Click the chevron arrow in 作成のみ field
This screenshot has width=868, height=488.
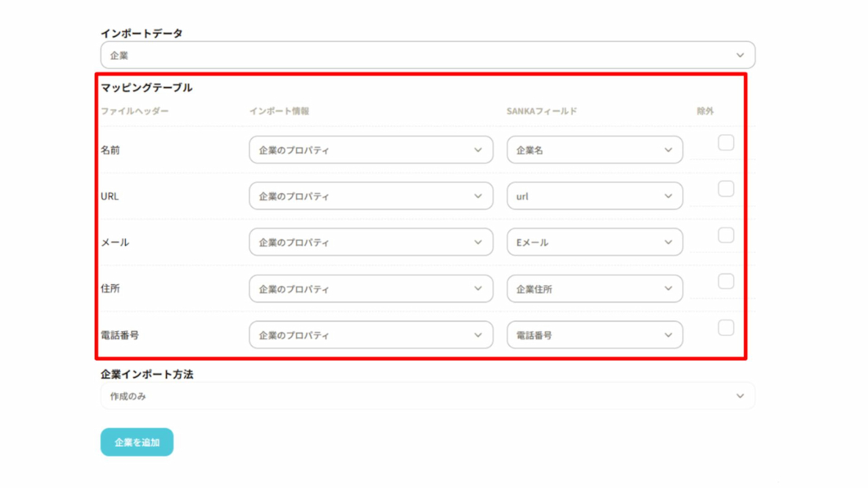coord(740,396)
